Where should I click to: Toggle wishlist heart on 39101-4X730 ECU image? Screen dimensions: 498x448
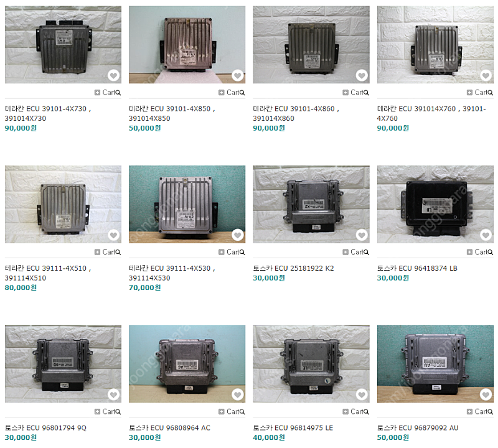(x=113, y=75)
